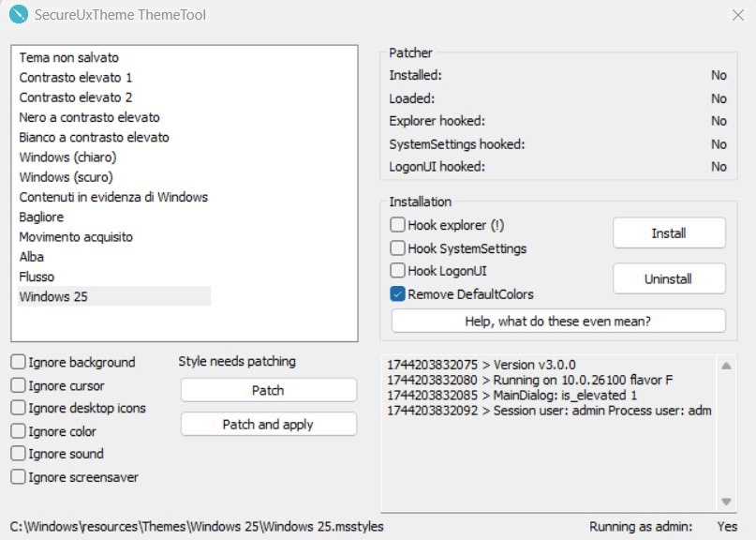Toggle the Ignore sound checkbox
This screenshot has height=540, width=756.
pos(19,454)
